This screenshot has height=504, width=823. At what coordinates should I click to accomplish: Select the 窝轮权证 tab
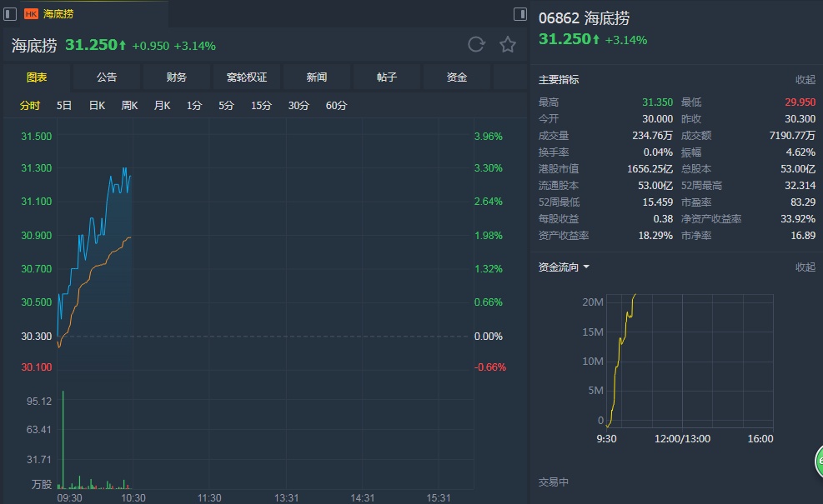pos(247,77)
